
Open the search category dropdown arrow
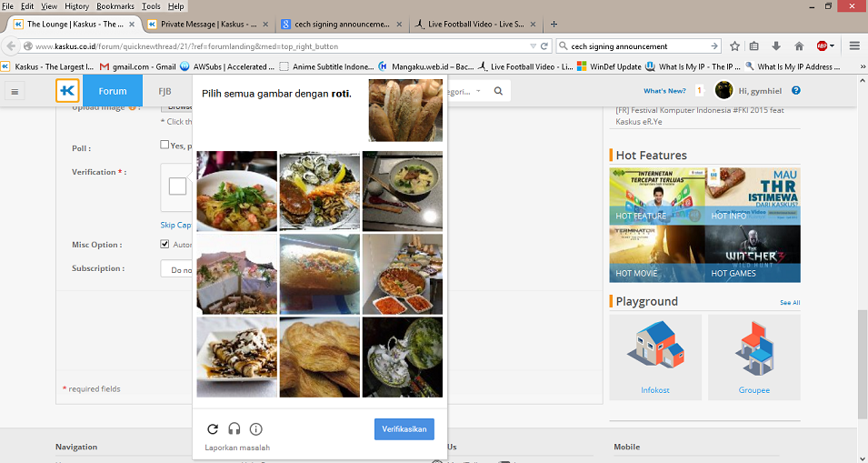(x=478, y=91)
